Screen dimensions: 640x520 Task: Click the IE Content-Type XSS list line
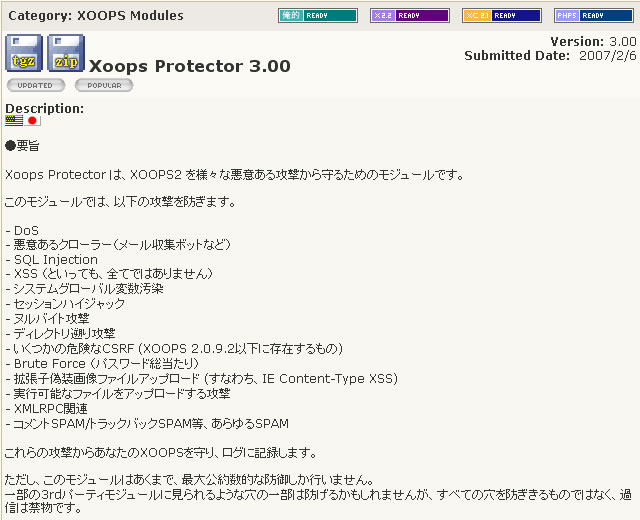coord(202,379)
